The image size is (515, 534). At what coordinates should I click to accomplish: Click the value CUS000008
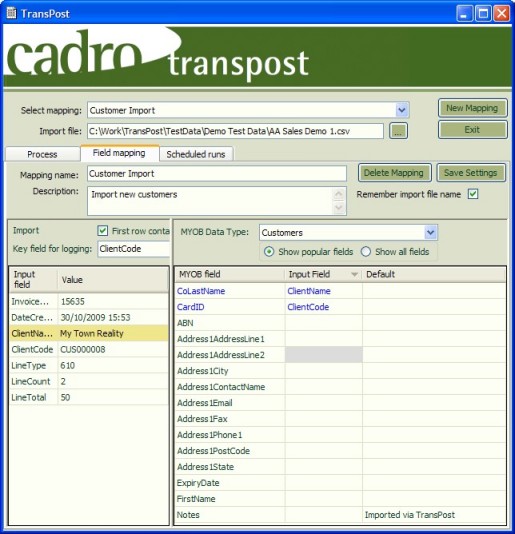click(x=83, y=349)
